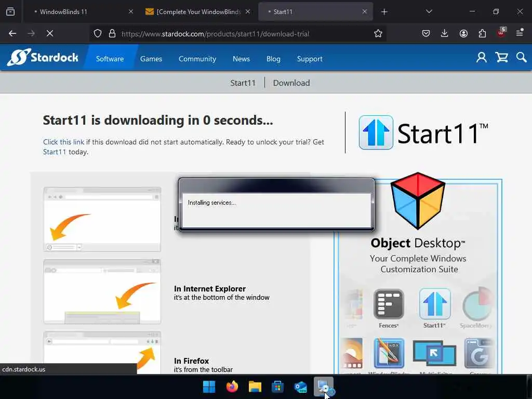Screen dimensions: 532x399
Task: Open the Firefox downloads panel
Action: pos(445,33)
